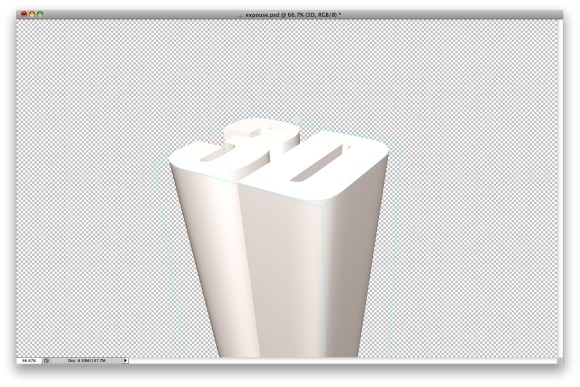
Task: Open the status bar info arrow menu
Action: [125, 360]
